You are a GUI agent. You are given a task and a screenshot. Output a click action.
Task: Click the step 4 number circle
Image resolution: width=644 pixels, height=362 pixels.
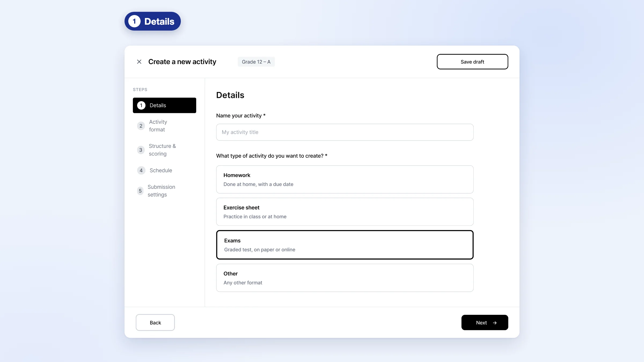pos(141,170)
